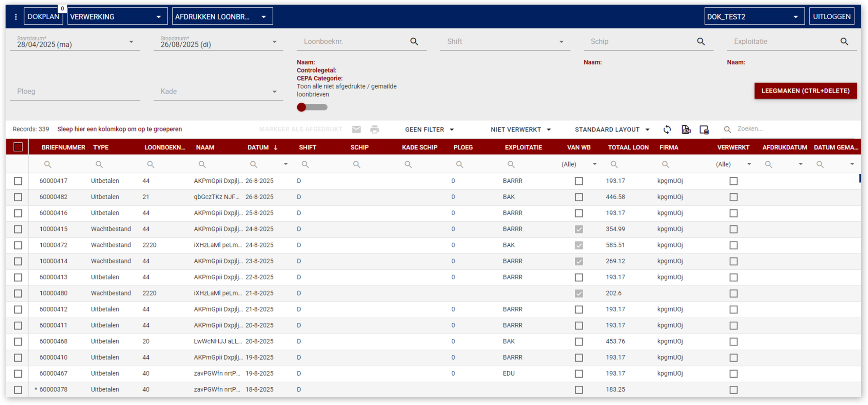Click the printer icon in grid toolbar
This screenshot has width=868, height=405.
[x=375, y=129]
